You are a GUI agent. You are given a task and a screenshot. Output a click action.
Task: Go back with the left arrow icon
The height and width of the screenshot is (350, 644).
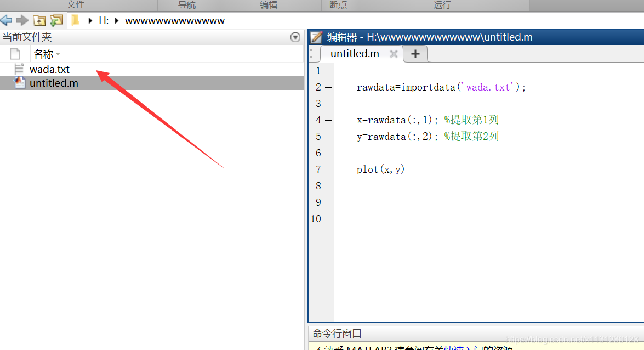7,20
